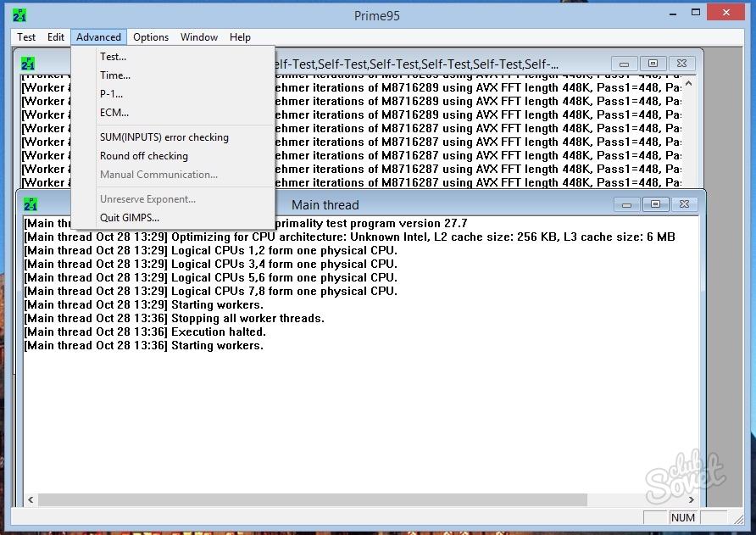This screenshot has width=756, height=535.
Task: Click the Main thread window icon
Action: point(31,204)
